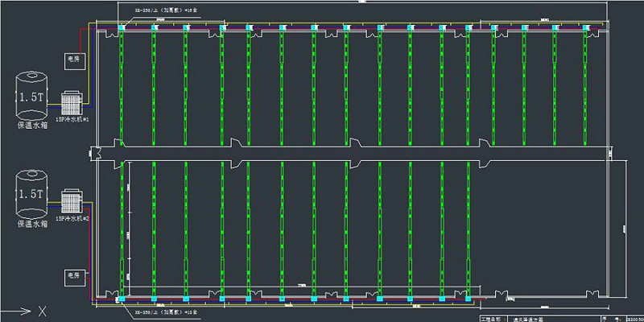This screenshot has width=644, height=322.
Task: Select the top-left cyan fan coil unit
Action: pyautogui.click(x=122, y=30)
